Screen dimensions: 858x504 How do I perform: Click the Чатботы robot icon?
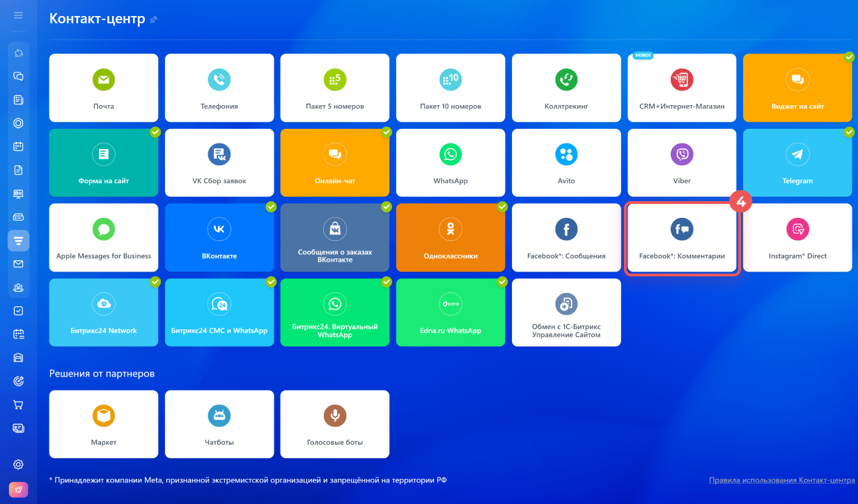219,416
